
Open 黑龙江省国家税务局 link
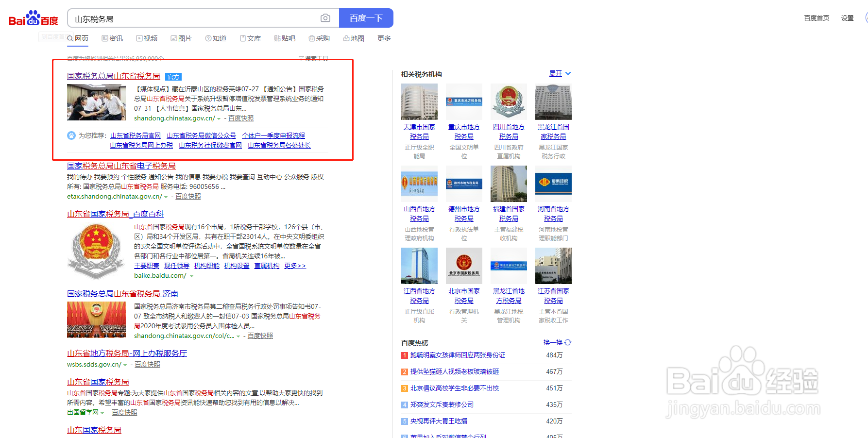553,132
